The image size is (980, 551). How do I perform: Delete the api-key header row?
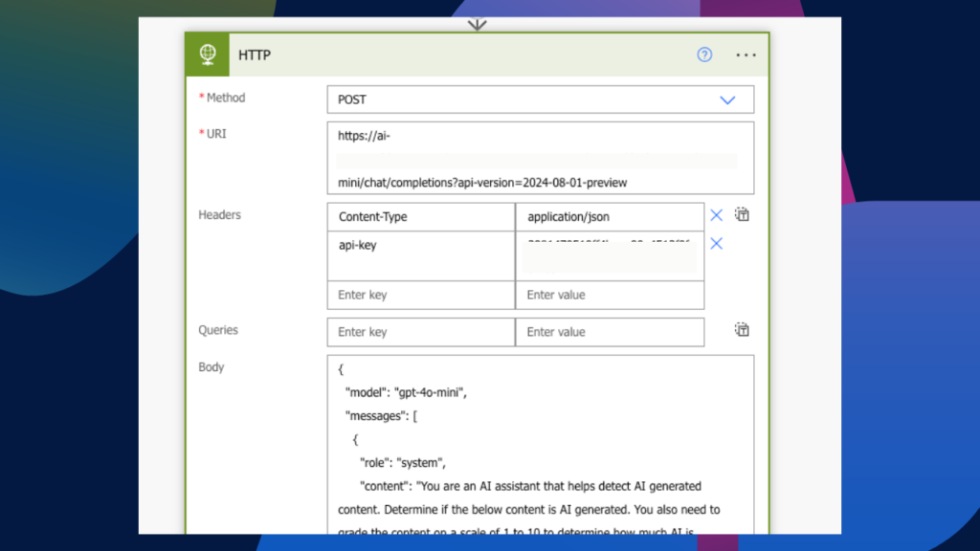pyautogui.click(x=716, y=244)
